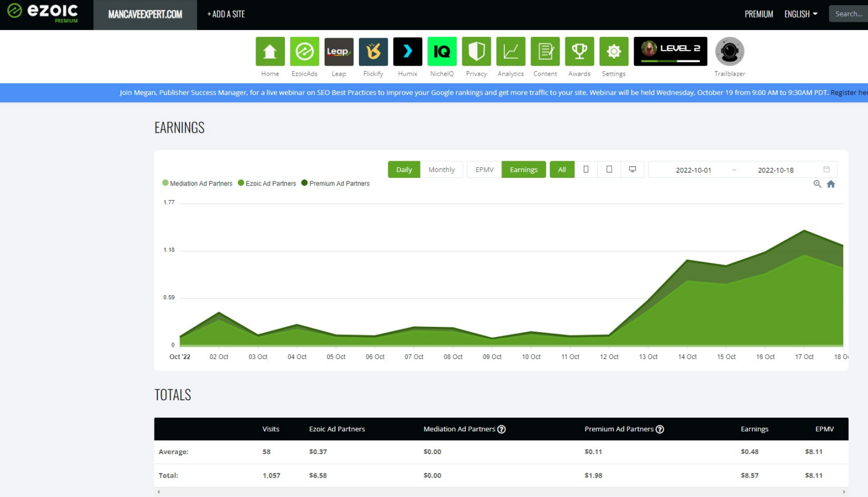Click the Total row label
This screenshot has height=497, width=868.
[169, 476]
